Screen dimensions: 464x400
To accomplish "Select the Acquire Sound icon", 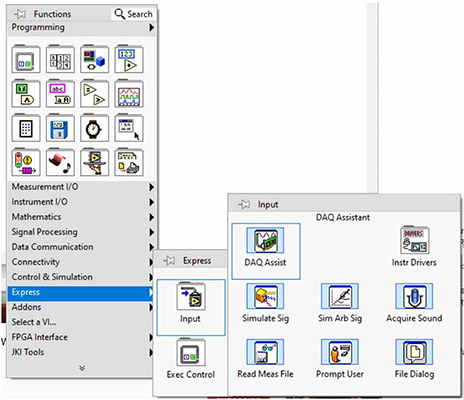I will (x=414, y=303).
